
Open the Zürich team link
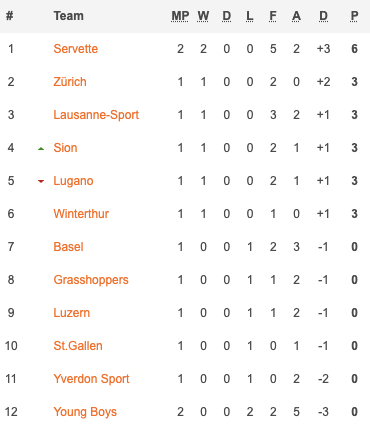click(70, 82)
